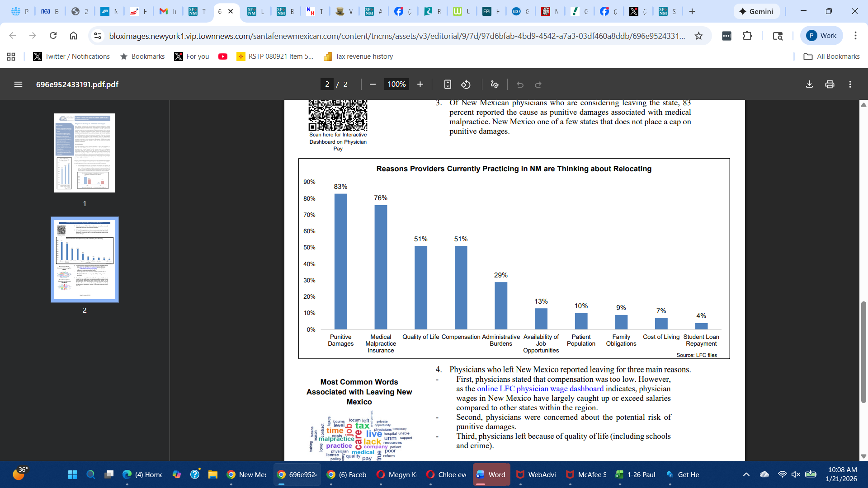Rotate the PDF counterclockwise
868x488 pixels.
[x=466, y=84]
